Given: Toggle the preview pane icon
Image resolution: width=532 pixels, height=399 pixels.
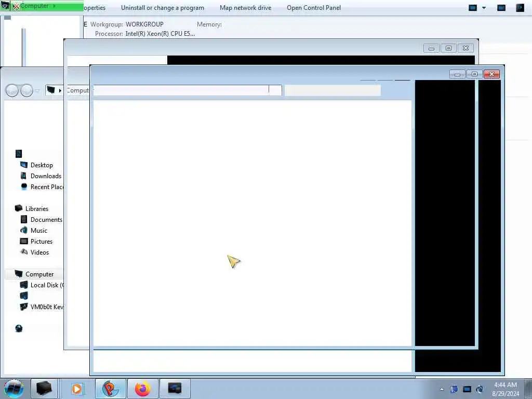Looking at the screenshot, I should click(501, 8).
